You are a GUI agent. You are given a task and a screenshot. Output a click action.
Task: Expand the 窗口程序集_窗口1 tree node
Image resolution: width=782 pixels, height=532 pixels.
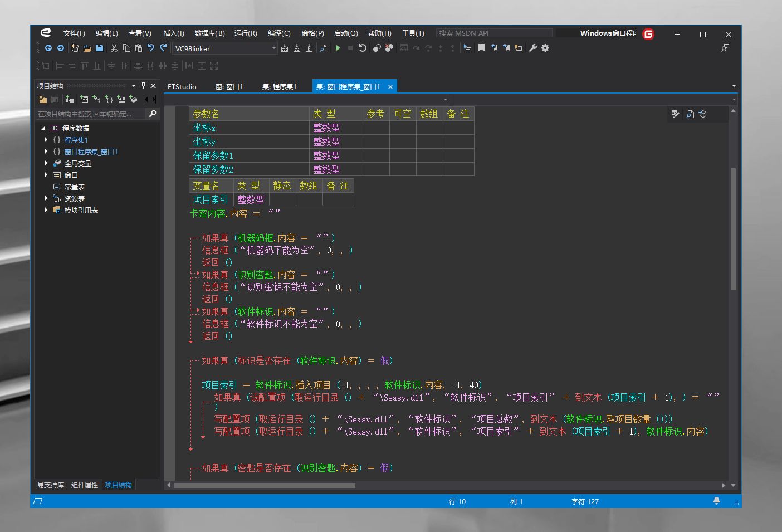(46, 152)
